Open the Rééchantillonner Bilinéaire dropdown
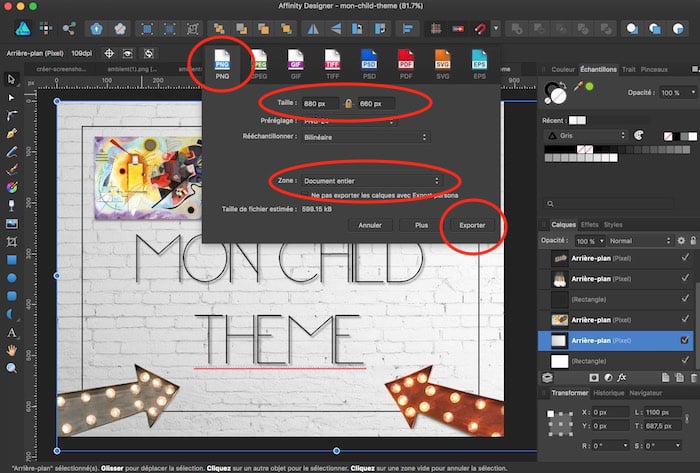 [365, 137]
